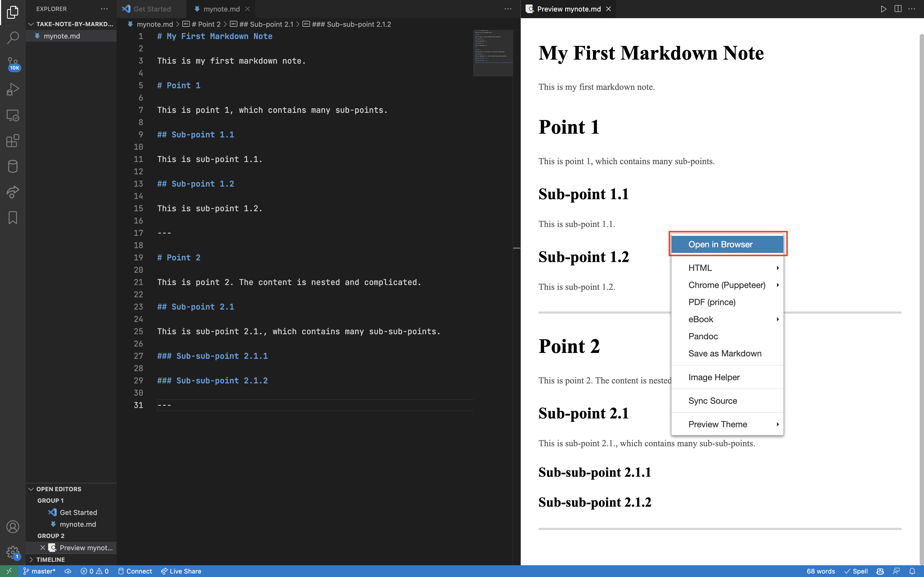Open the preview group more actions menu

(912, 9)
